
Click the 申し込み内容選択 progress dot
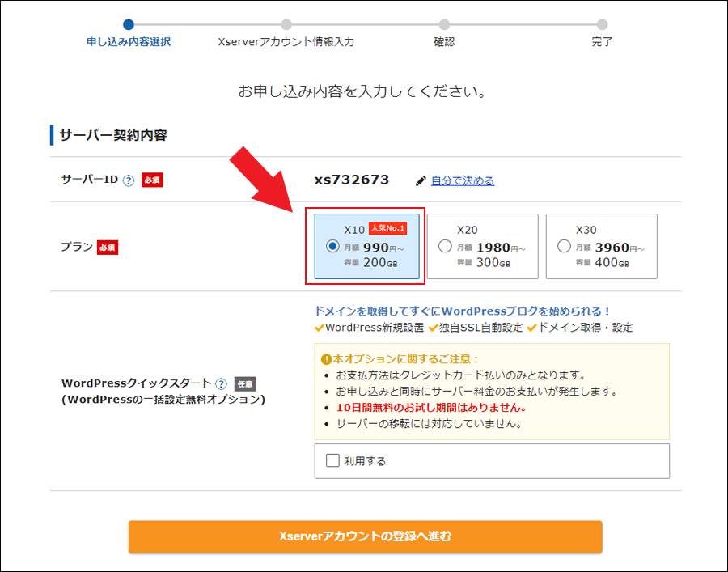coord(129,24)
